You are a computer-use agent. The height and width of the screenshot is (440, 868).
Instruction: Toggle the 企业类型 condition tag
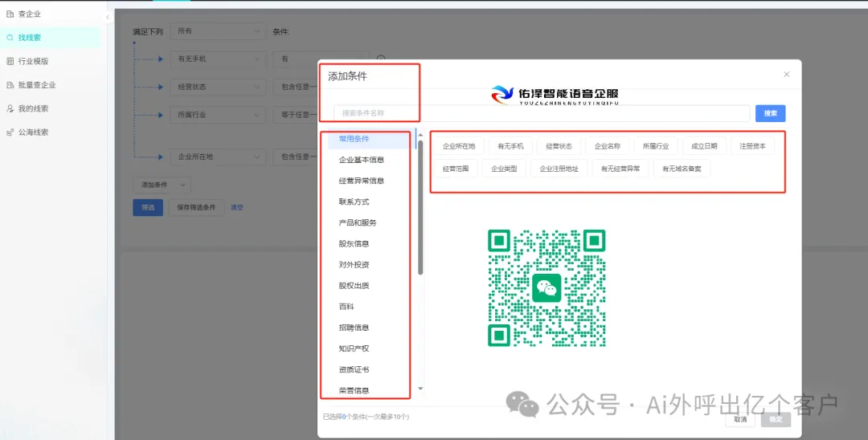504,169
